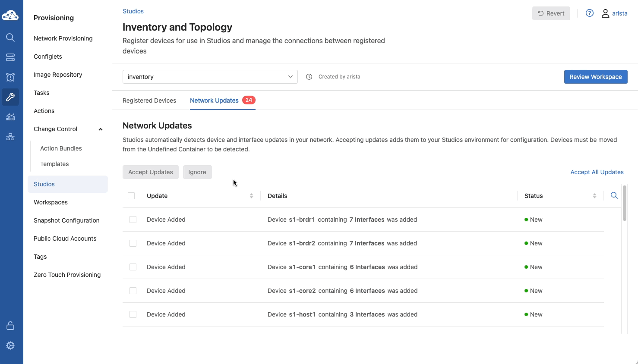Open the Devices icon in left sidebar
Screen dimensions: 638x364
[10, 57]
